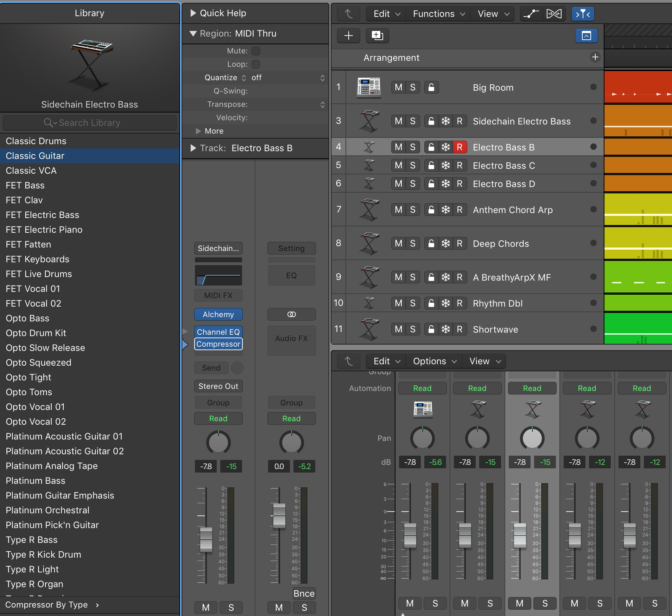Solo the Deep Chords track
Image resolution: width=672 pixels, height=616 pixels.
point(412,243)
